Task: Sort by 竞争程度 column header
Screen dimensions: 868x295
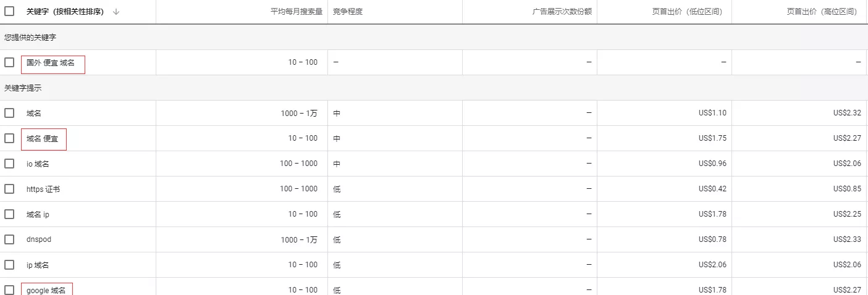Action: pyautogui.click(x=347, y=12)
